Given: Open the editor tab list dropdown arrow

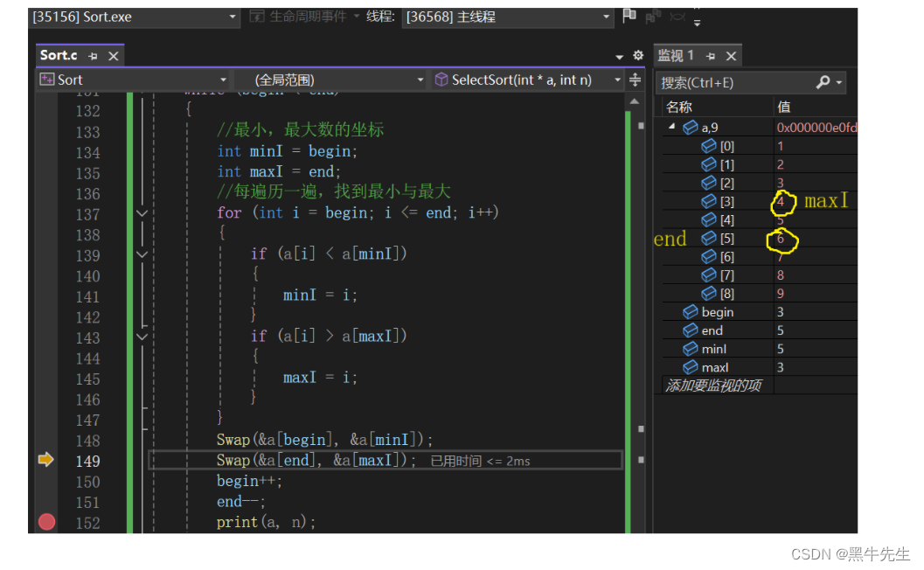Looking at the screenshot, I should tap(619, 57).
